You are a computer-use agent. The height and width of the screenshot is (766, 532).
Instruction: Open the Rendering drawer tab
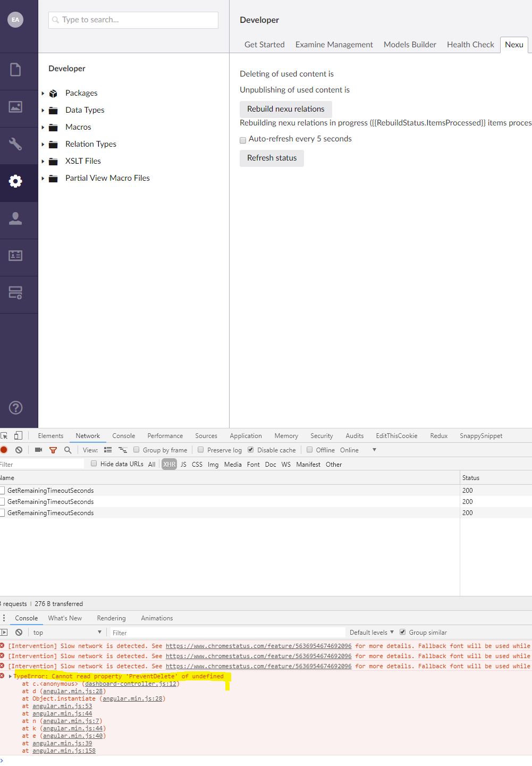[x=111, y=618]
